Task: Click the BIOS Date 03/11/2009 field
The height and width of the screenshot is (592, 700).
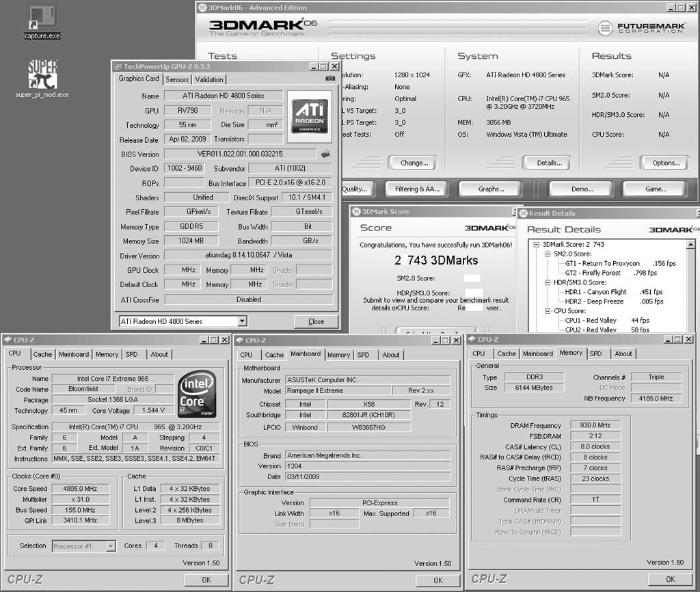Action: tap(367, 477)
